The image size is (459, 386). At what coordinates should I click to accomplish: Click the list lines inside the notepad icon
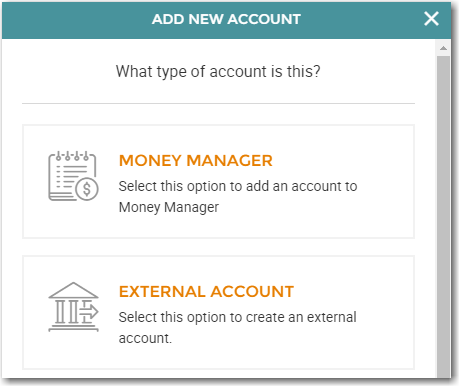pyautogui.click(x=69, y=177)
